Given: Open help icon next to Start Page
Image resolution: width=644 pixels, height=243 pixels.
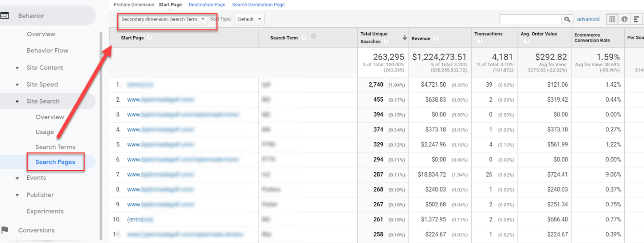Looking at the screenshot, I should pos(150,38).
